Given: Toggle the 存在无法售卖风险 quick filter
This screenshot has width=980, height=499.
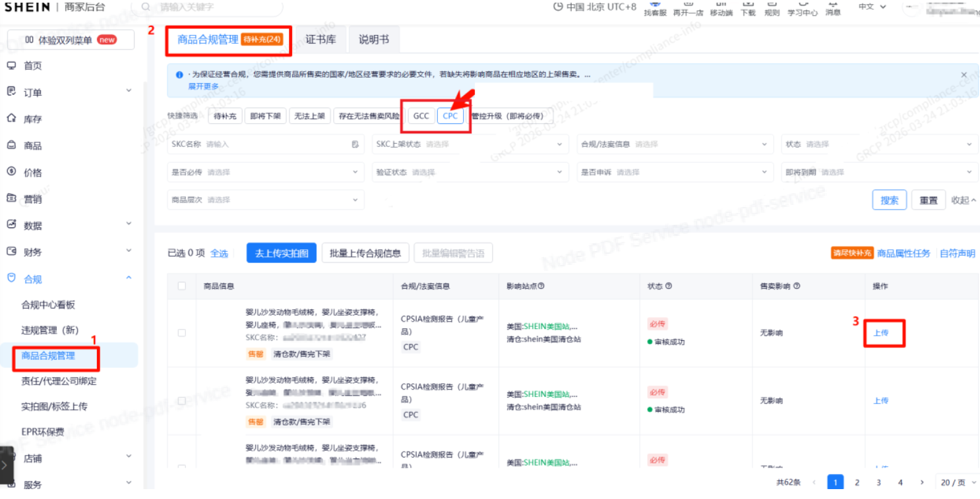Looking at the screenshot, I should [369, 116].
